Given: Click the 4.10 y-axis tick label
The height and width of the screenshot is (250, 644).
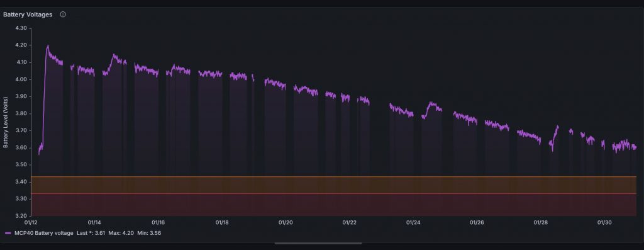Looking at the screenshot, I should pos(21,62).
